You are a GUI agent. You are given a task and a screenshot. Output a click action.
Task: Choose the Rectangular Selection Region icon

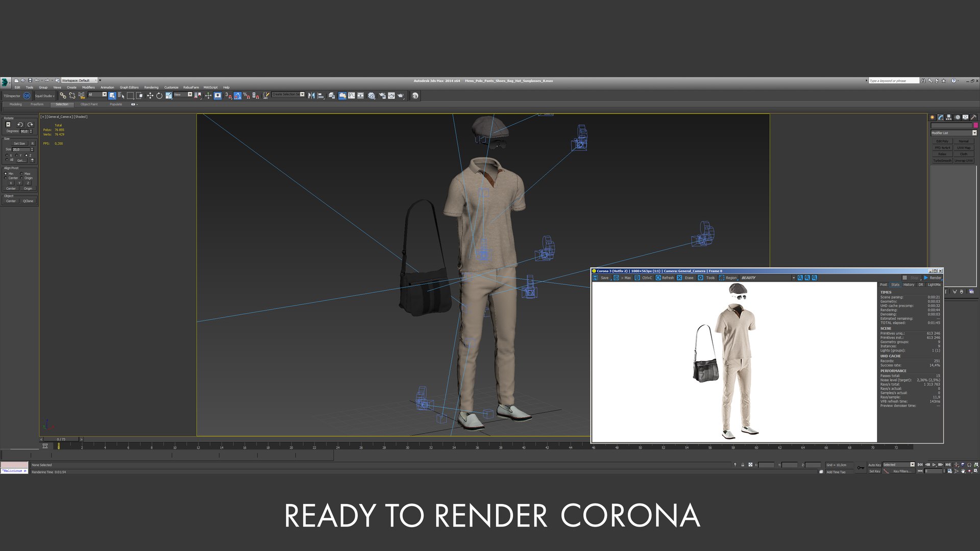tap(130, 95)
